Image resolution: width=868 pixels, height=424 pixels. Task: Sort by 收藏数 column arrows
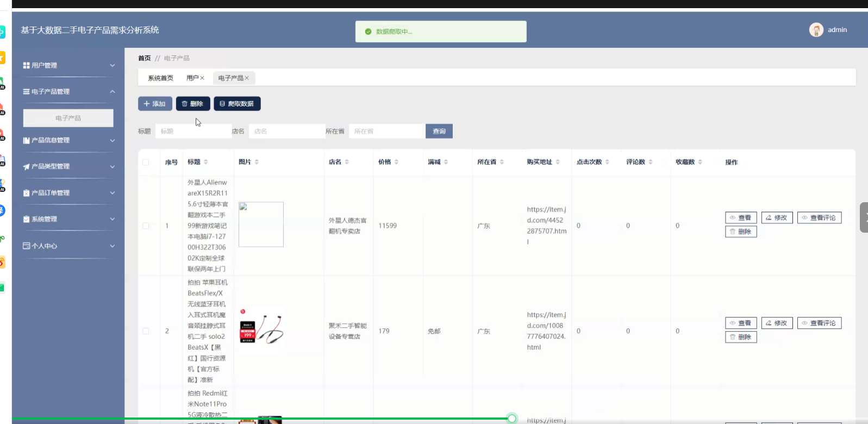click(x=700, y=162)
